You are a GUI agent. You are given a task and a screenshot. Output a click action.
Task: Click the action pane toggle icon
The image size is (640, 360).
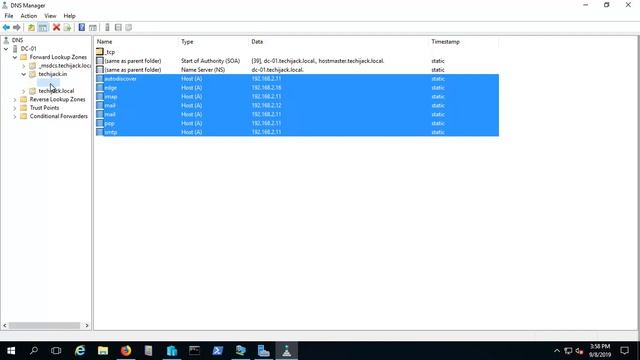(93, 27)
